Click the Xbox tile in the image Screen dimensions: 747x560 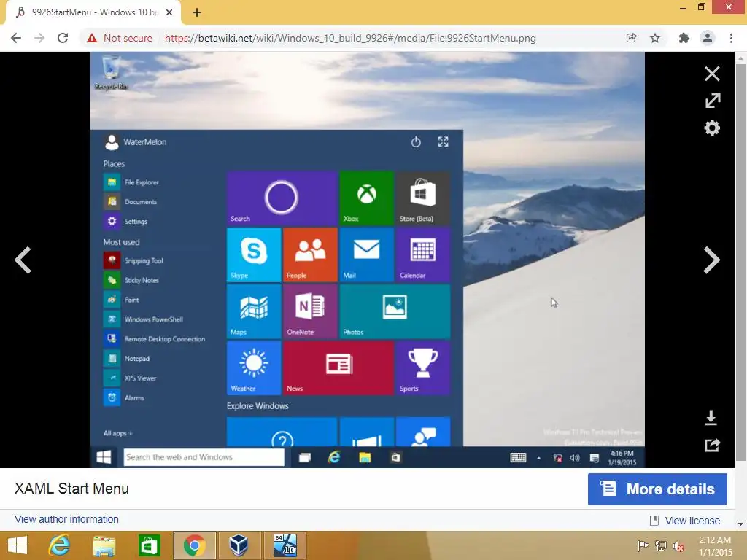pyautogui.click(x=367, y=198)
